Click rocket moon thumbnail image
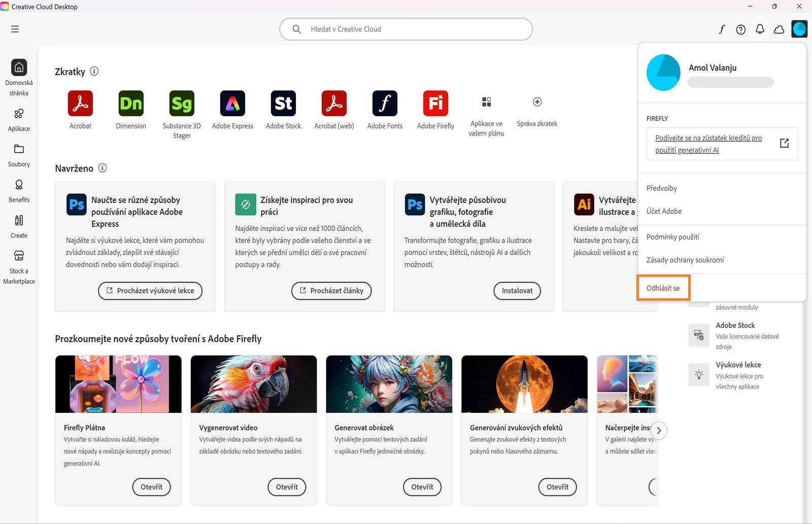The height and width of the screenshot is (524, 812). click(x=524, y=384)
